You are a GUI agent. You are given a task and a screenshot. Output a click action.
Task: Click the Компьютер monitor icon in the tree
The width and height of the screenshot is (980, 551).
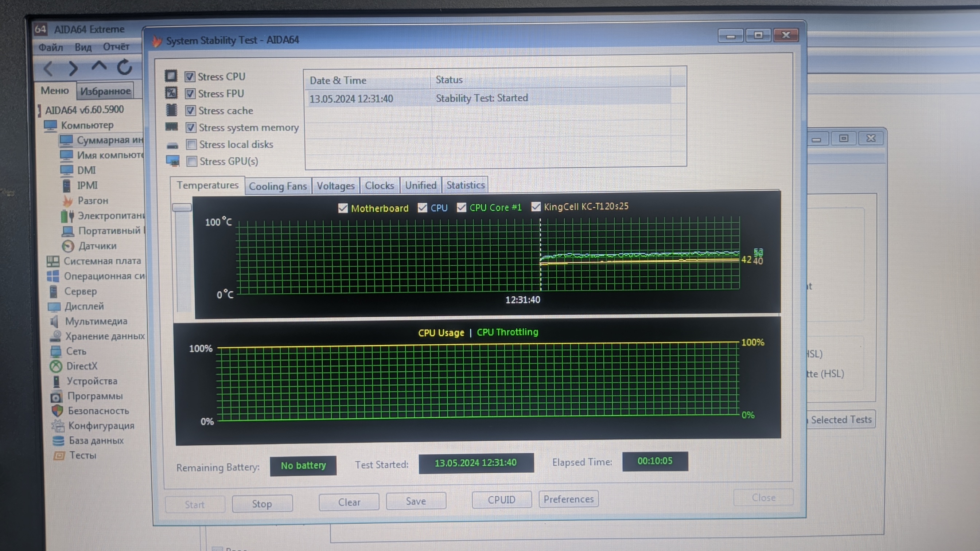[50, 125]
